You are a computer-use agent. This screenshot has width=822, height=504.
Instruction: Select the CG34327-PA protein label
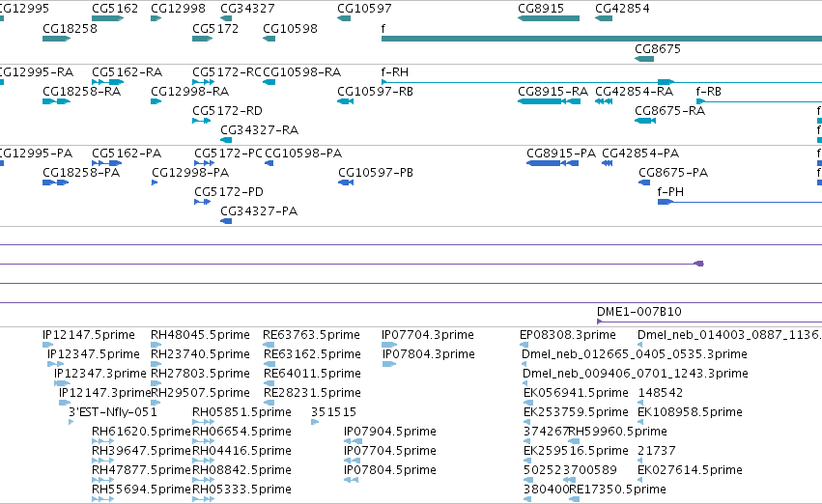coord(259,211)
